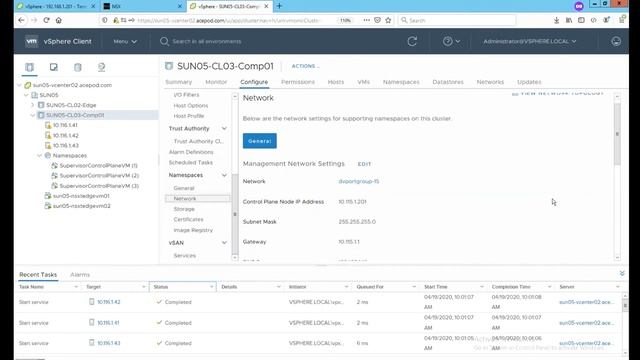This screenshot has height=360, width=640.
Task: Open browser downloads arrow icon
Action: tap(556, 20)
